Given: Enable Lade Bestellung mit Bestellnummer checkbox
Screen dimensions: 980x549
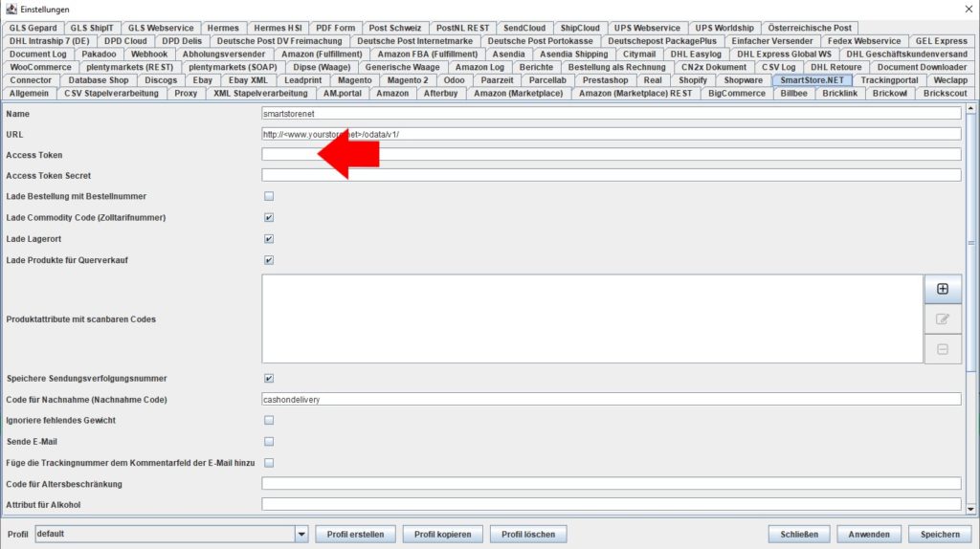Looking at the screenshot, I should pos(269,196).
